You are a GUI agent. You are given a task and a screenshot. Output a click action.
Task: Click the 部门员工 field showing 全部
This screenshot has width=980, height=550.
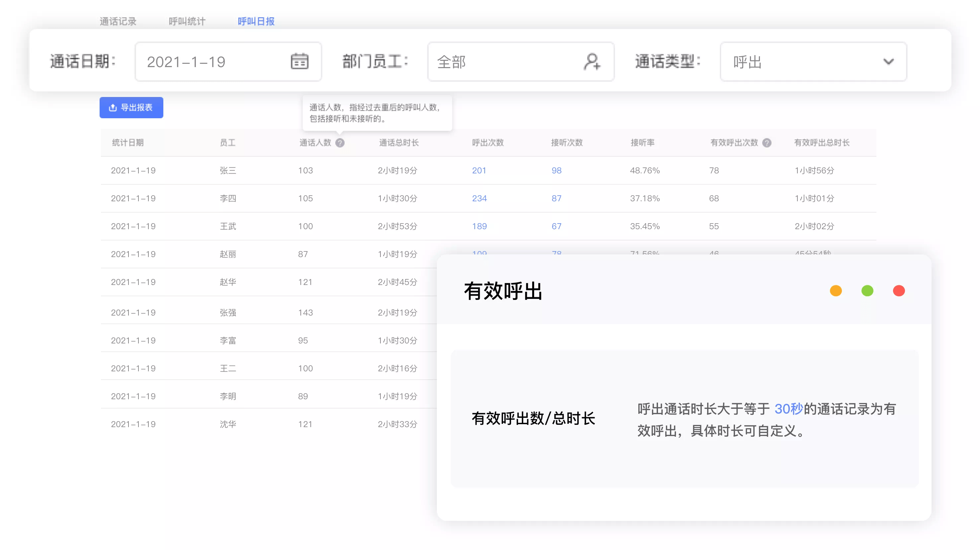coord(521,62)
